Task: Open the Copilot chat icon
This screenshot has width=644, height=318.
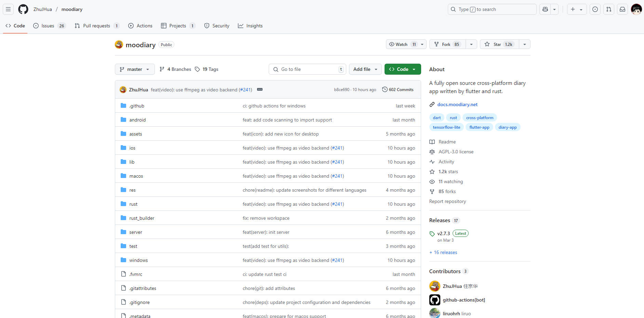Action: [x=545, y=9]
